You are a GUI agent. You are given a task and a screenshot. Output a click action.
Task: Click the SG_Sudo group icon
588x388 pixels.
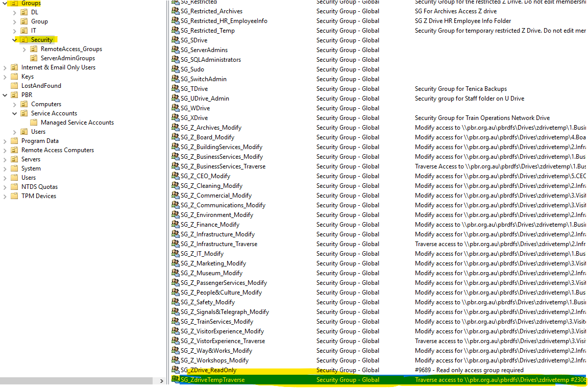(x=175, y=69)
